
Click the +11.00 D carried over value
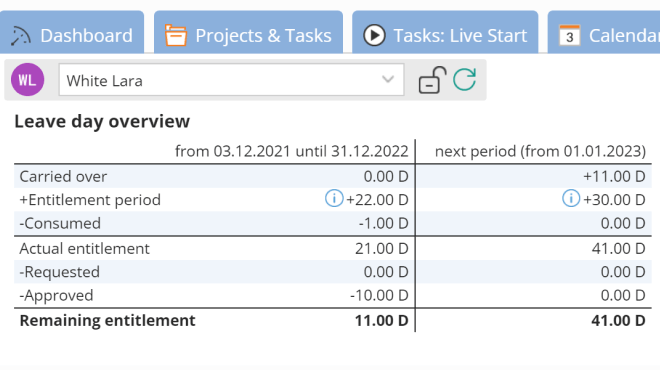614,177
